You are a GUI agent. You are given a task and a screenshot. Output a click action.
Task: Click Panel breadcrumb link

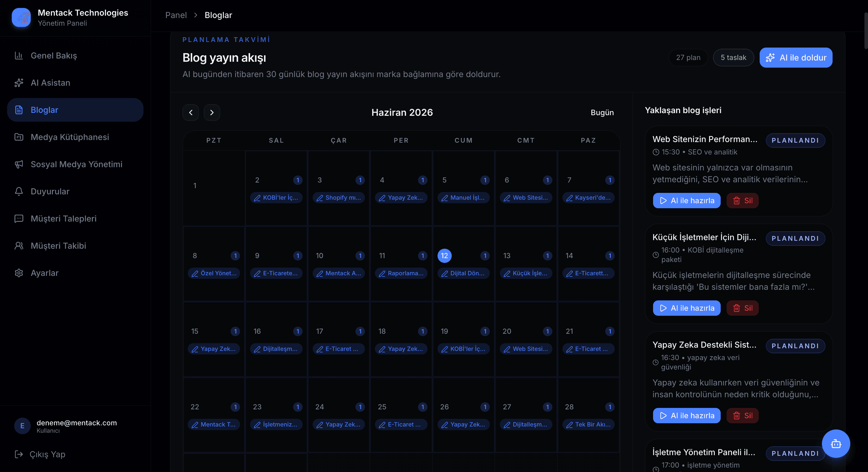click(x=176, y=15)
